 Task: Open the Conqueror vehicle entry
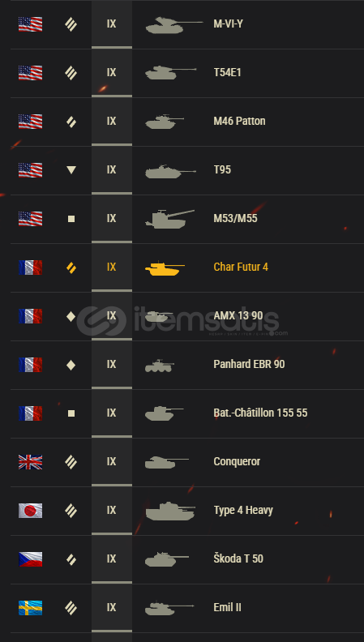[237, 462]
